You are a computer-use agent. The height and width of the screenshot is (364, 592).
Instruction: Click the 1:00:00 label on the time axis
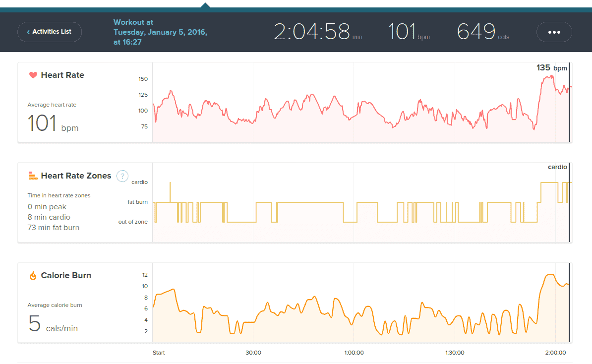(354, 353)
